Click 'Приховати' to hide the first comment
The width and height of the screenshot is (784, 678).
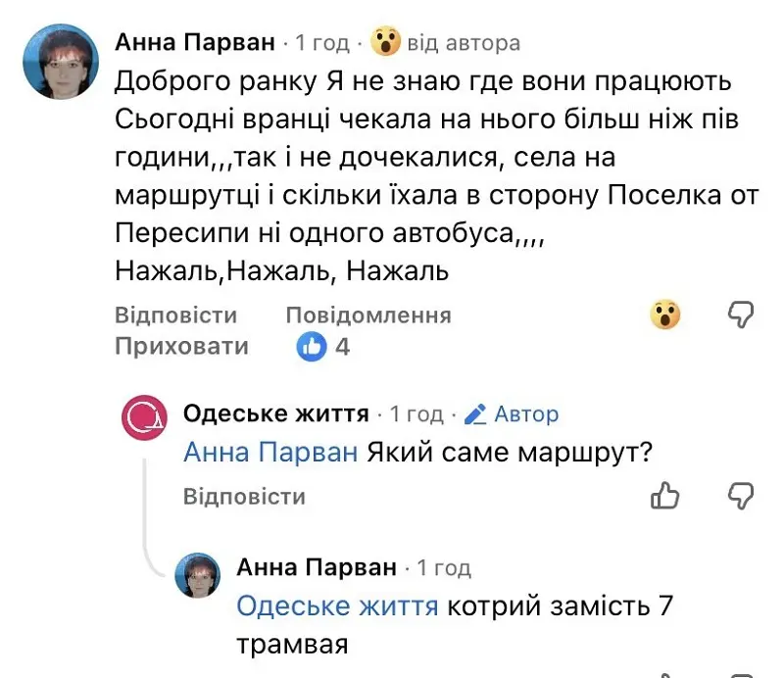tap(181, 347)
